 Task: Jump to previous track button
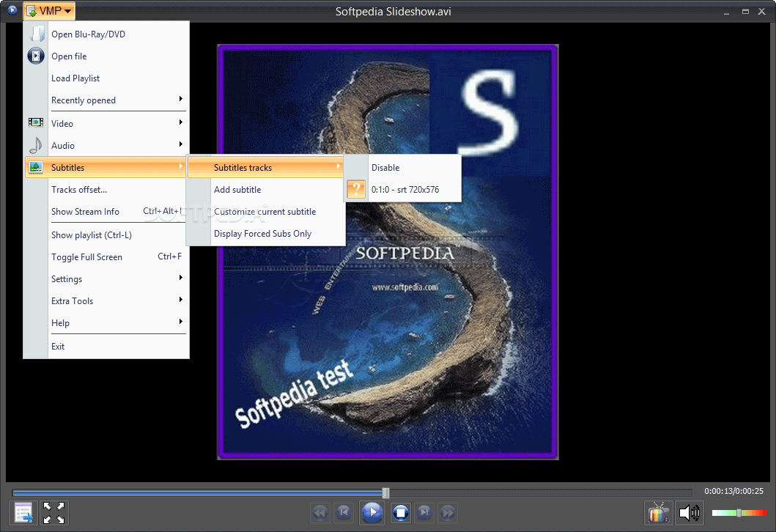(x=344, y=513)
